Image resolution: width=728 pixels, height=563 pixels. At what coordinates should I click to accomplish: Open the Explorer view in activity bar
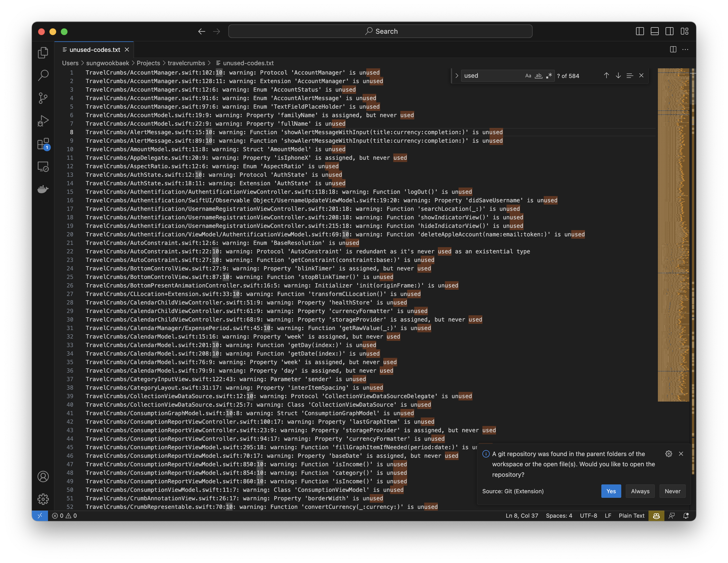click(x=43, y=53)
